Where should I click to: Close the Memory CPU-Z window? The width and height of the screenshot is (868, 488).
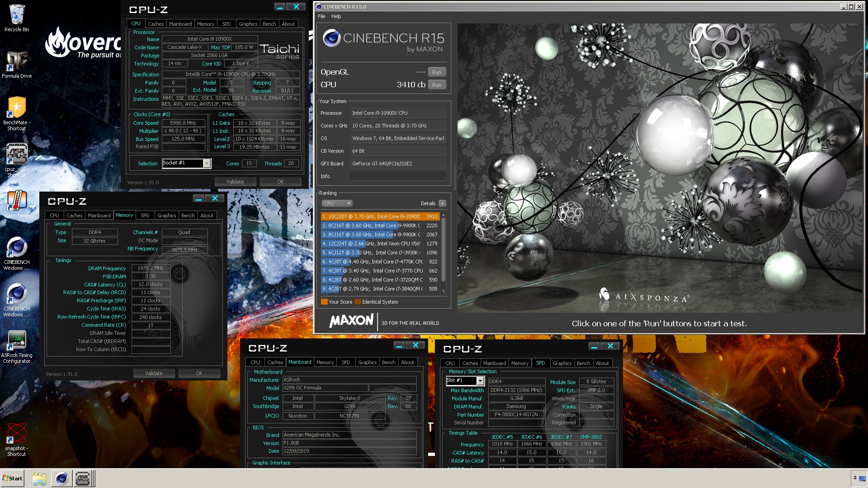coord(215,198)
